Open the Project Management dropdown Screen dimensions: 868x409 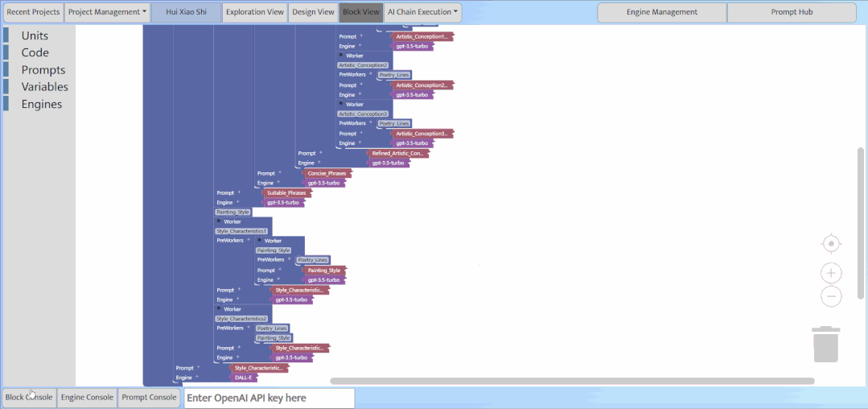[x=107, y=11]
